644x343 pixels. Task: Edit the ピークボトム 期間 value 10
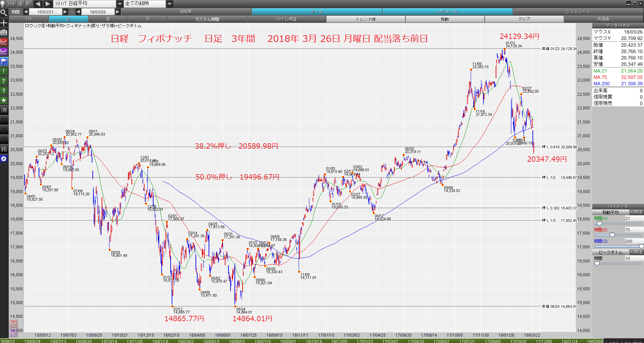click(x=634, y=258)
